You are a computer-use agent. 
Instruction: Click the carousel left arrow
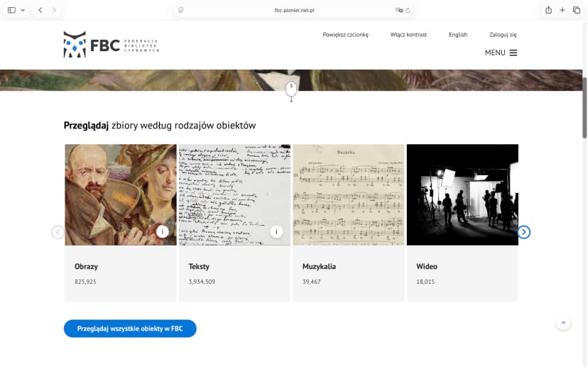pos(58,232)
